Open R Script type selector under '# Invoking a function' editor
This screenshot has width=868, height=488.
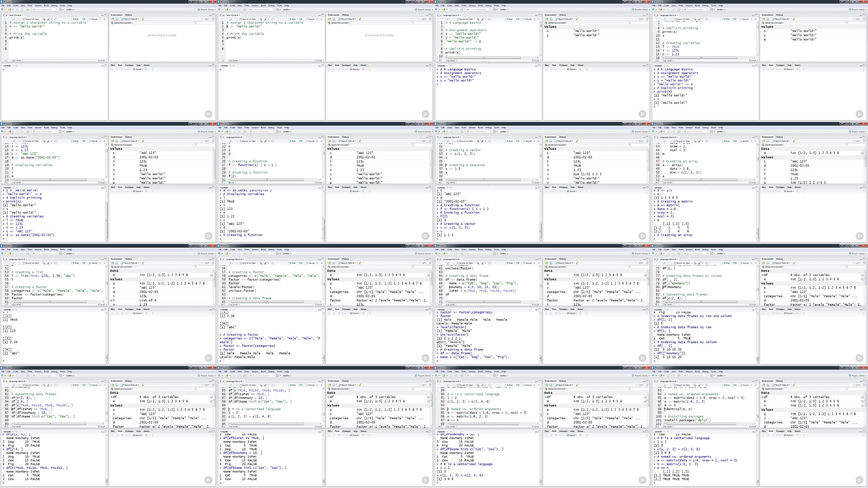point(320,182)
